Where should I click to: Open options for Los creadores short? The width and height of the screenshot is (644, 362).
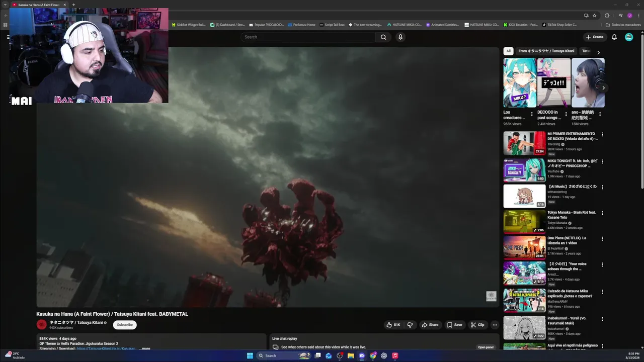coord(532,114)
